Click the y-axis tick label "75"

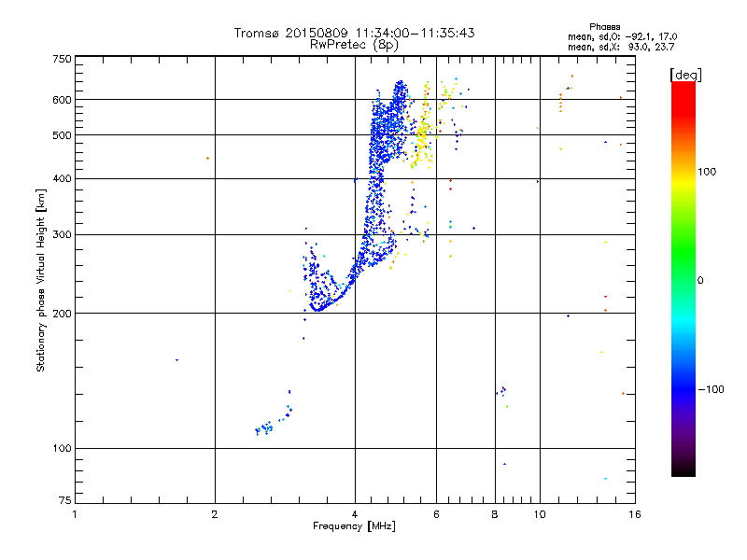click(x=65, y=500)
